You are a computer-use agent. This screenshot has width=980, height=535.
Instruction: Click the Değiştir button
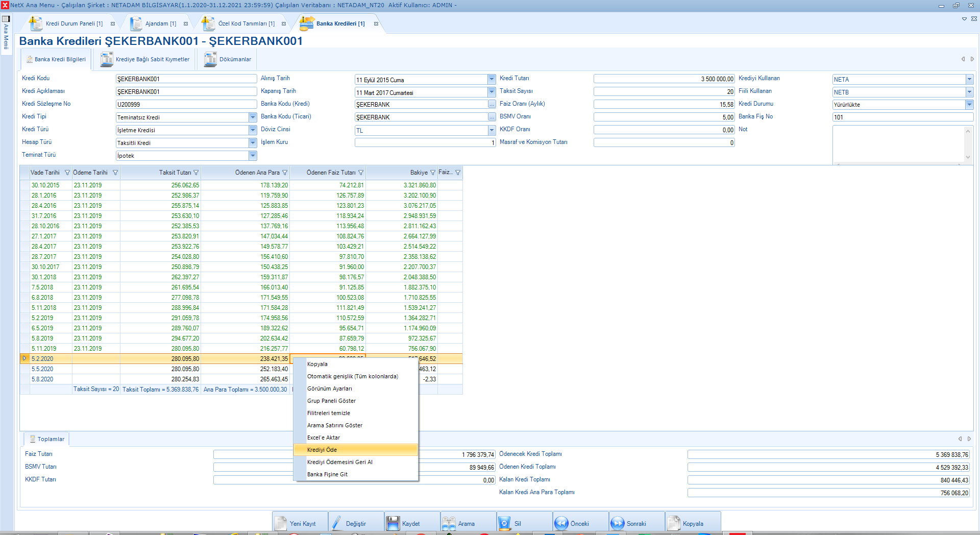click(x=356, y=523)
